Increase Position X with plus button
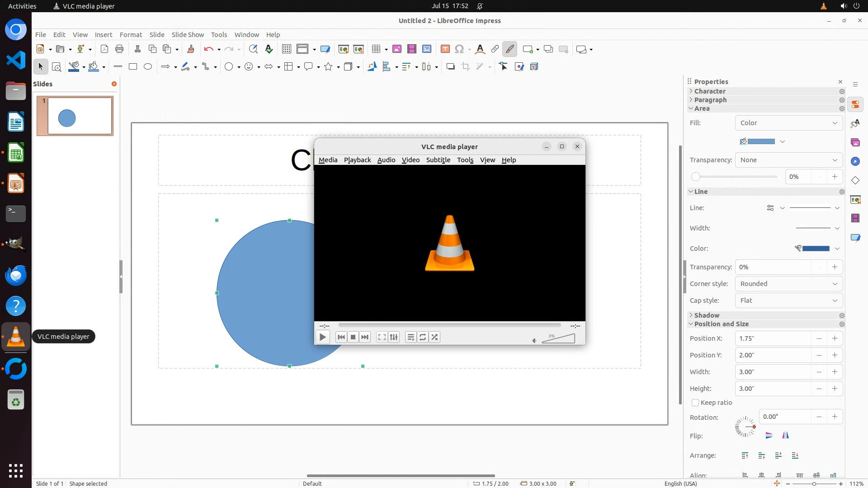 click(x=835, y=338)
